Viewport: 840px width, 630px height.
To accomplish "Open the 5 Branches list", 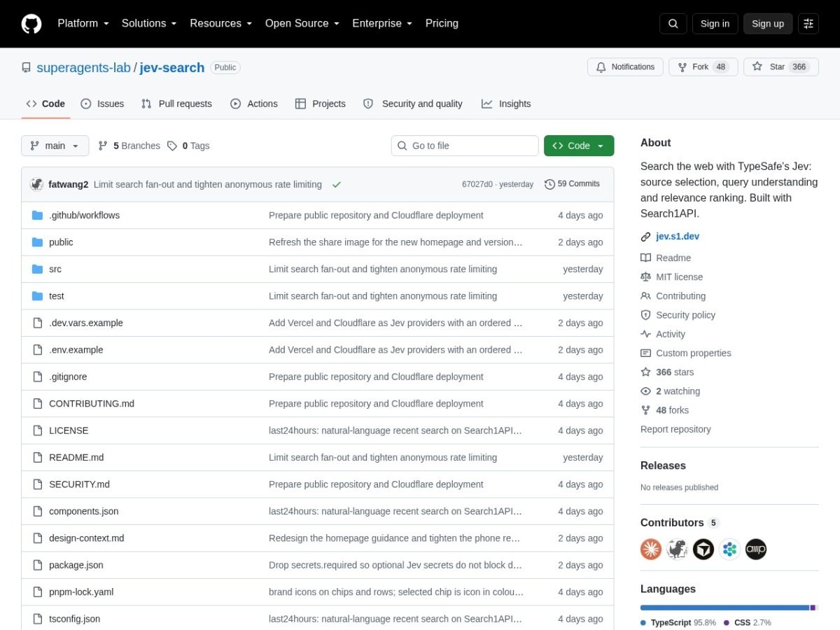I will coord(129,146).
